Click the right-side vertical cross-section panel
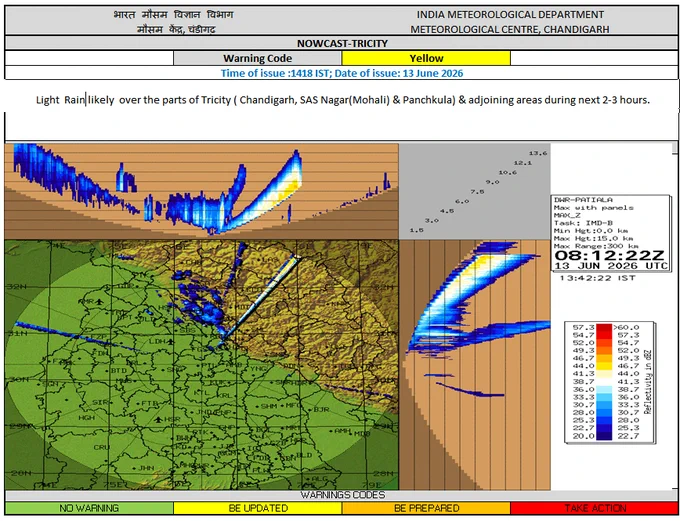Viewport: 680px width, 521px height. pyautogui.click(x=474, y=365)
